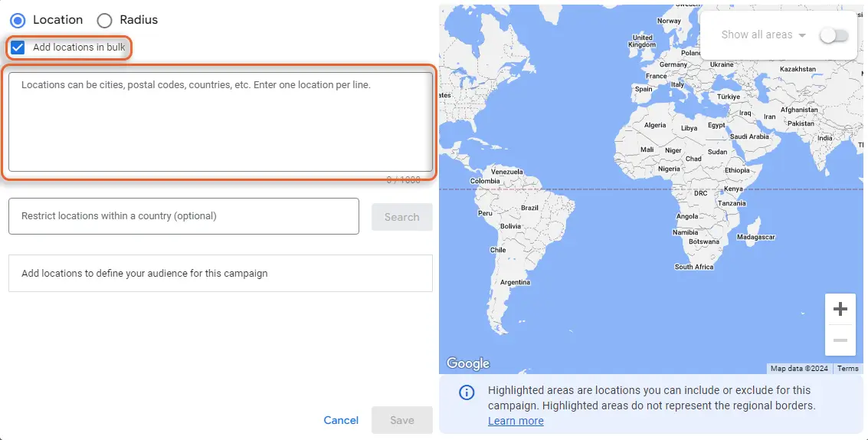This screenshot has height=440, width=868.
Task: Focus the Restrict locations within a country field
Action: 184,216
